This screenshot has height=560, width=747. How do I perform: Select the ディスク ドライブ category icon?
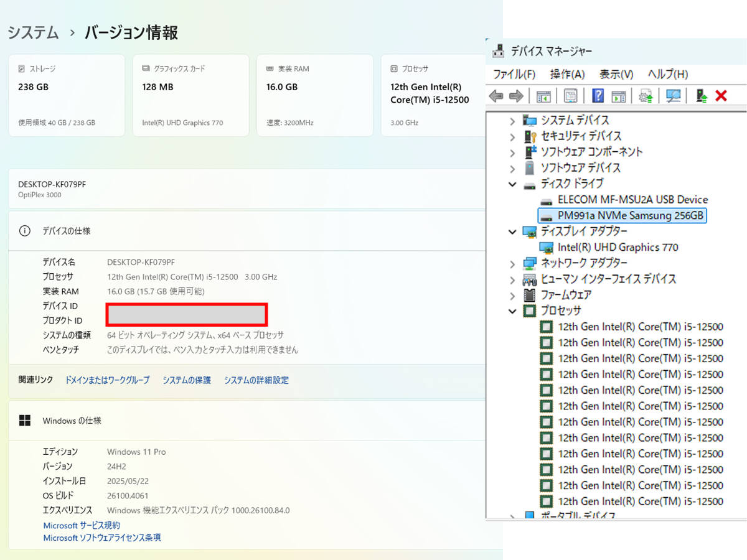(530, 184)
